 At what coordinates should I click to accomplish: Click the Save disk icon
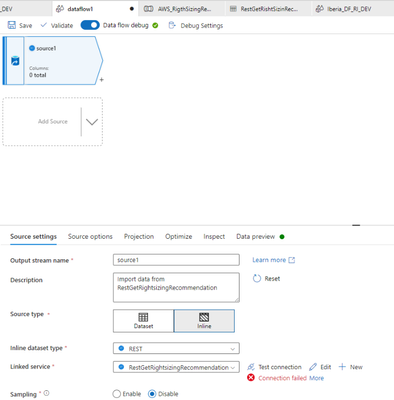[12, 25]
